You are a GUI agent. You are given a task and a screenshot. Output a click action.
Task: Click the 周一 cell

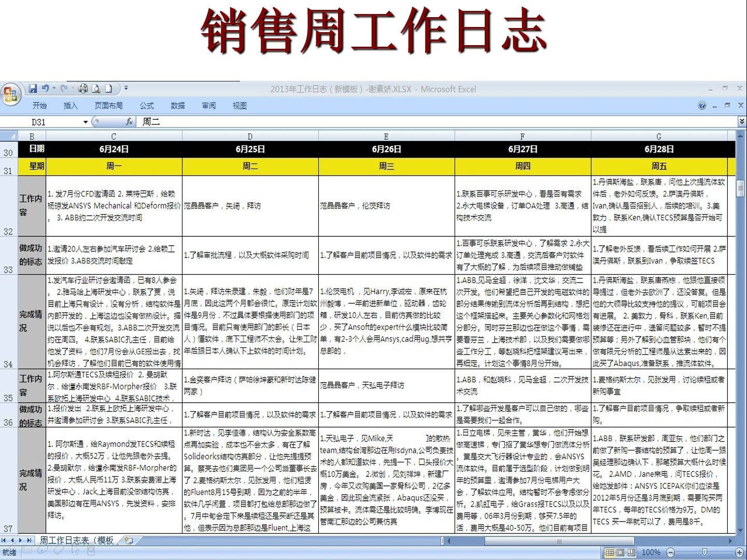[x=114, y=166]
